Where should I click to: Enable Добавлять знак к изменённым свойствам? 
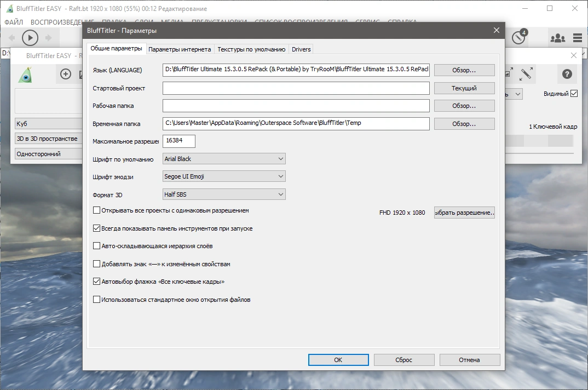click(97, 264)
